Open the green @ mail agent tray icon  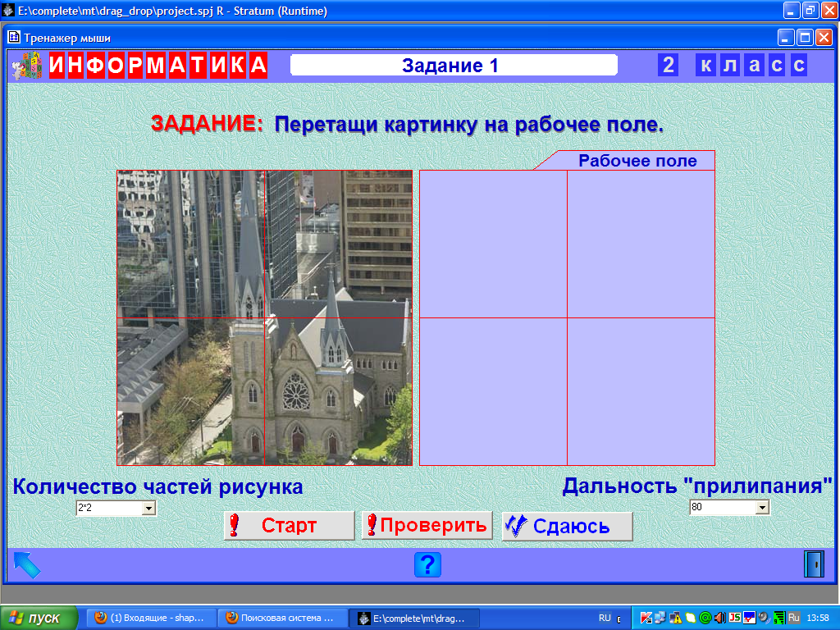click(x=705, y=618)
